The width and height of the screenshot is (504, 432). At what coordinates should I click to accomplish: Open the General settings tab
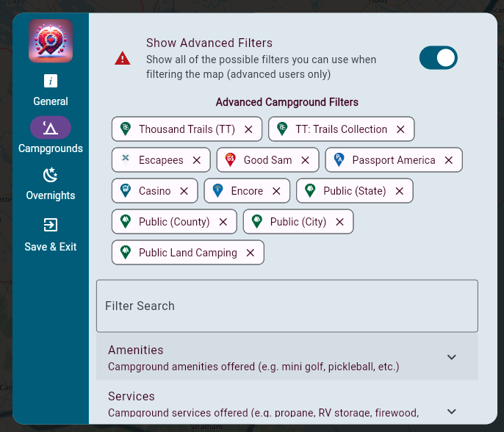click(51, 90)
